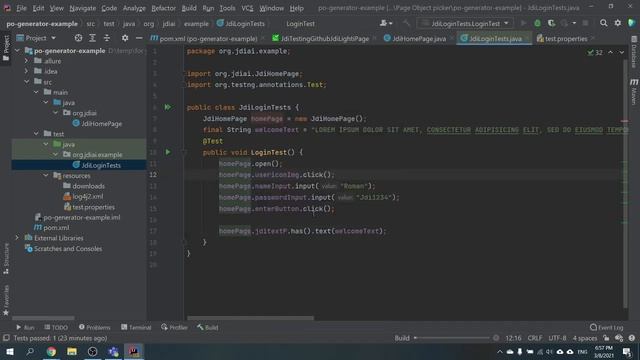Open the Structure tool window on left edge
The width and height of the screenshot is (640, 360).
pyautogui.click(x=6, y=259)
